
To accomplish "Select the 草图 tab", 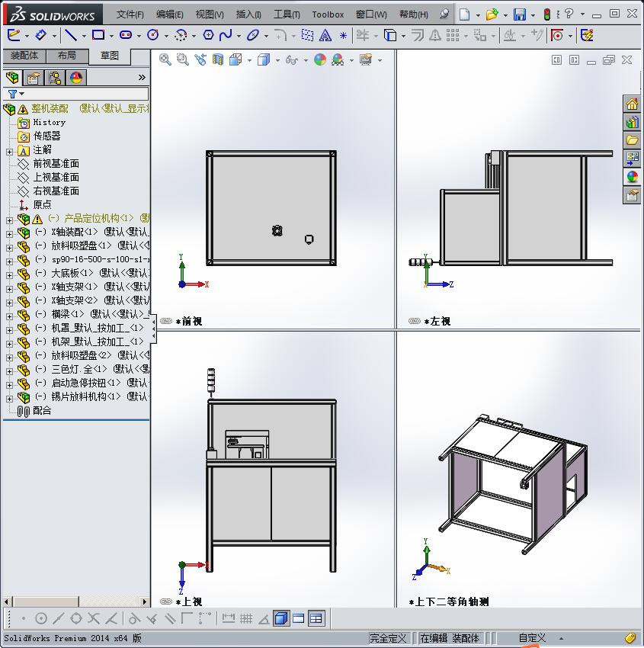I will [110, 56].
